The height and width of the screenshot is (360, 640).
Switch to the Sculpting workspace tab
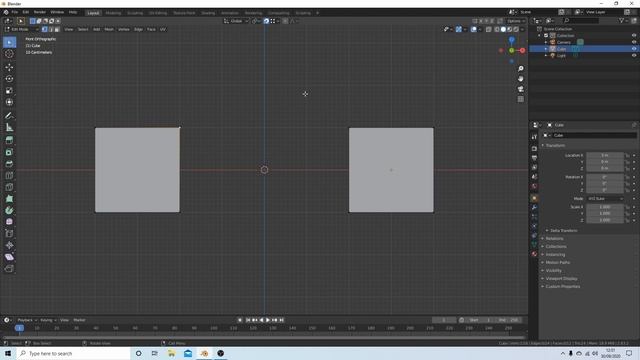tap(135, 13)
